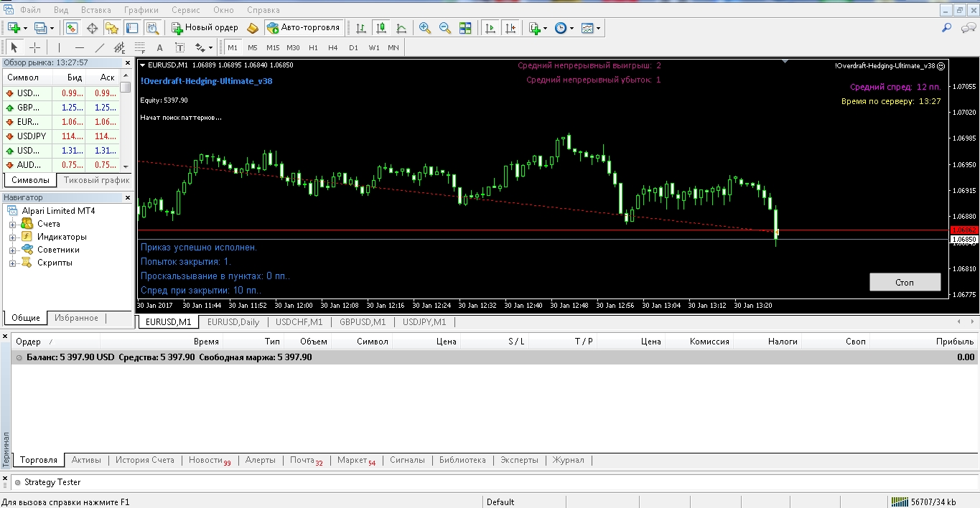Market Watch list scrollbar thumb
The width and height of the screenshot is (980, 508).
[126, 88]
